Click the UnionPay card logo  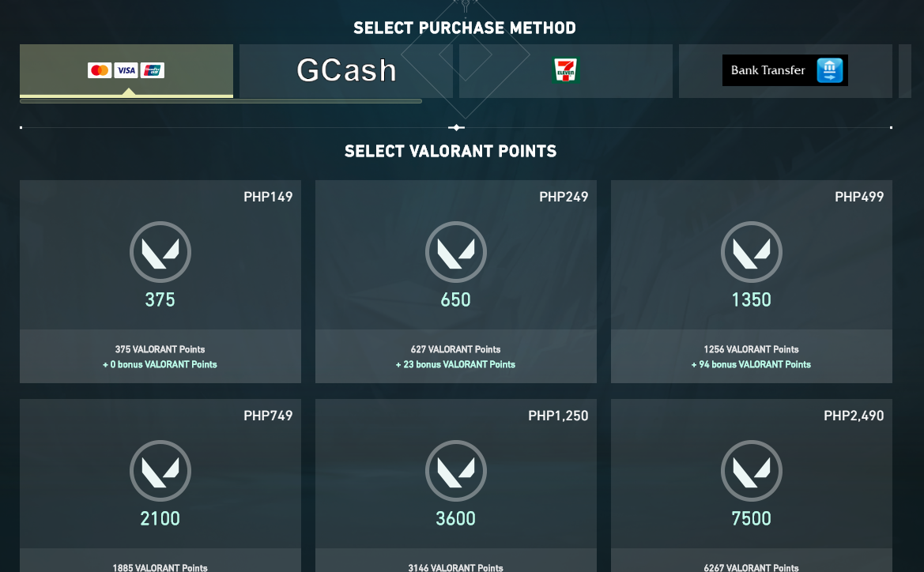(153, 70)
